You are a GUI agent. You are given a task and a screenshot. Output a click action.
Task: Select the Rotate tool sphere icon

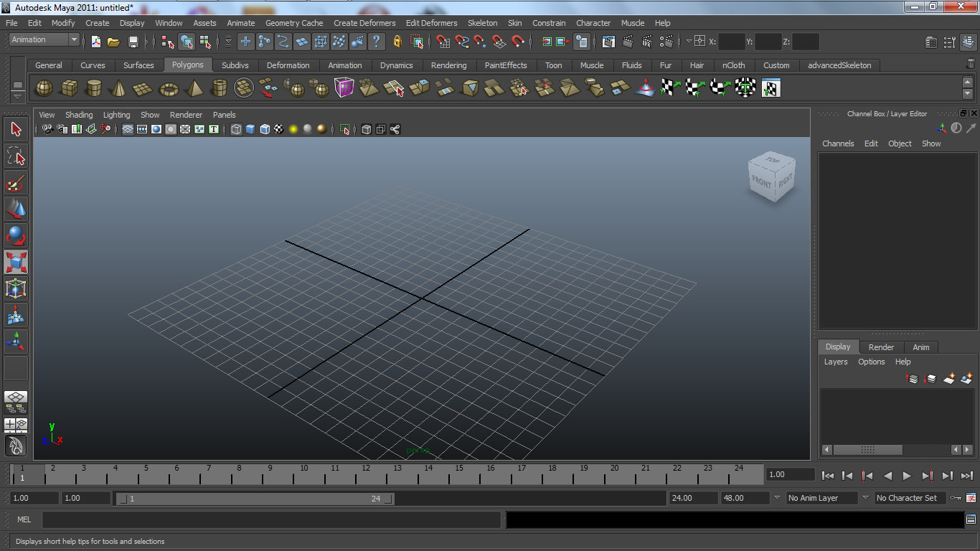(16, 235)
